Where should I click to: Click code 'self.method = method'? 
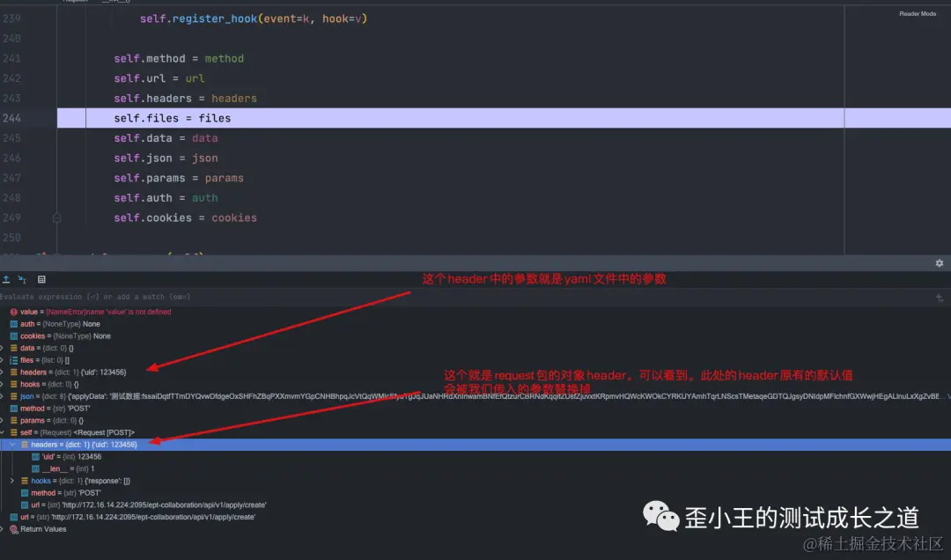(179, 59)
